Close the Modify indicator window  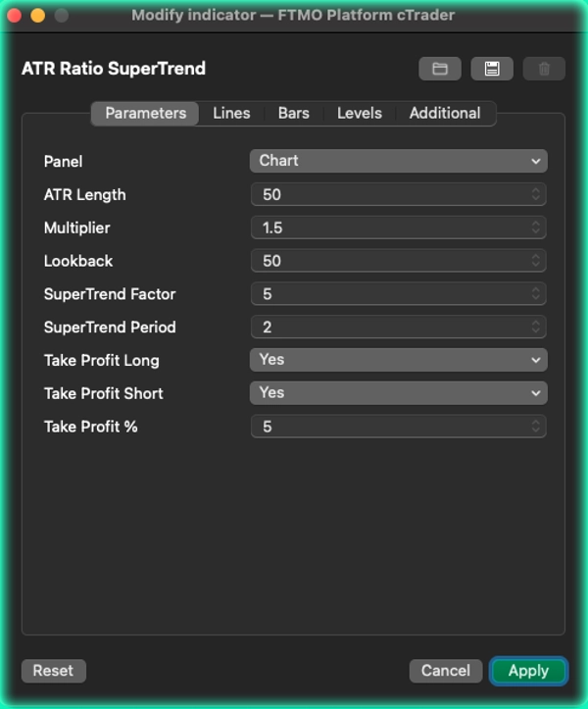(15, 16)
